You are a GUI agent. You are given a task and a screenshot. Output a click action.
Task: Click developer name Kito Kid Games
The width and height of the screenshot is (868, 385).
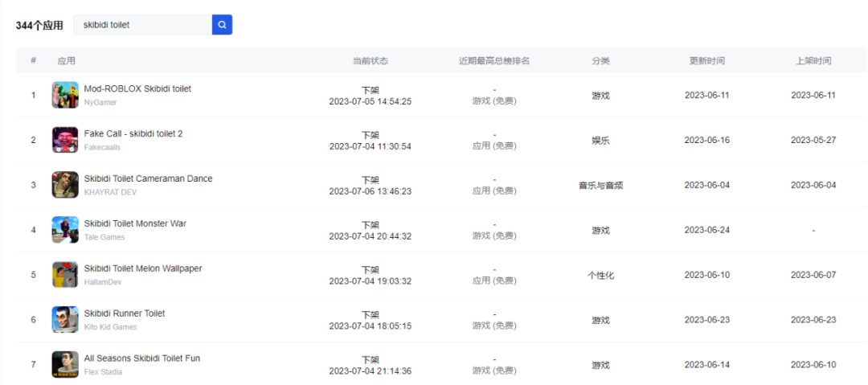pyautogui.click(x=110, y=327)
